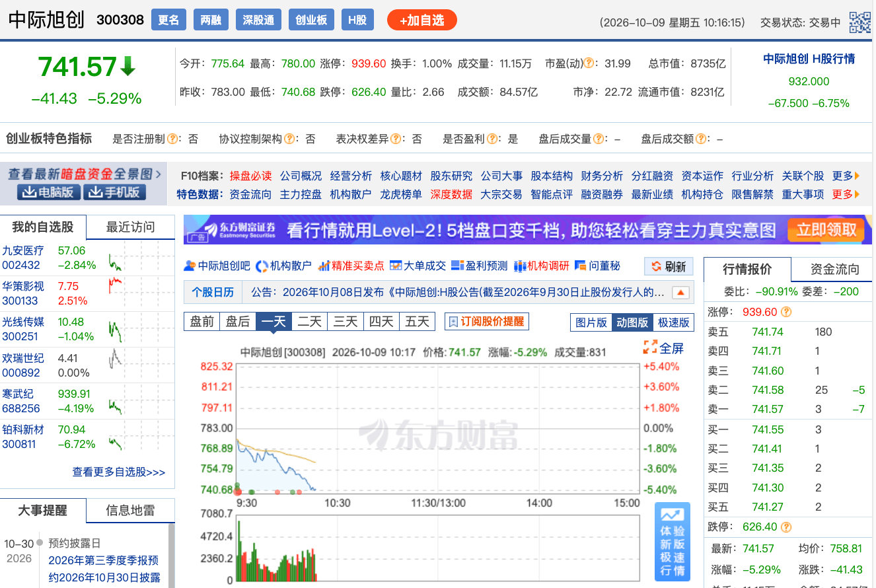Expand 更多 in F10档案 row

[846, 176]
